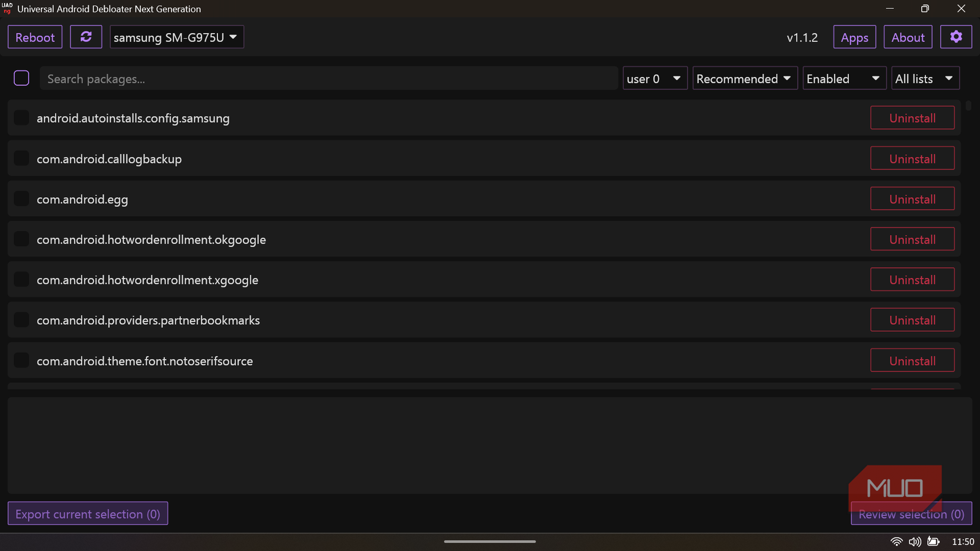
Task: Change the Enabled state filter
Action: [x=844, y=78]
